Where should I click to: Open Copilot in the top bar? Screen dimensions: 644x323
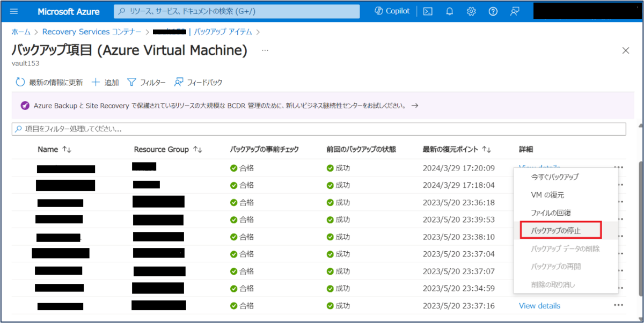[x=392, y=11]
